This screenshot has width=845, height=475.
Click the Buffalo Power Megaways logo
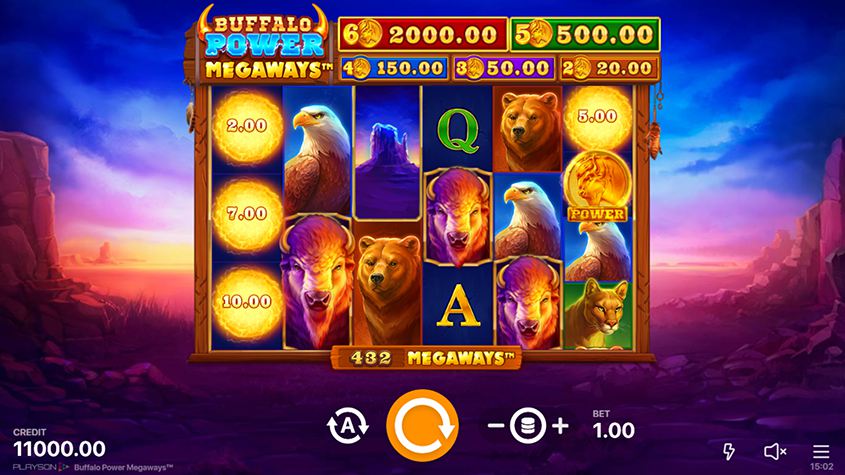click(x=264, y=45)
